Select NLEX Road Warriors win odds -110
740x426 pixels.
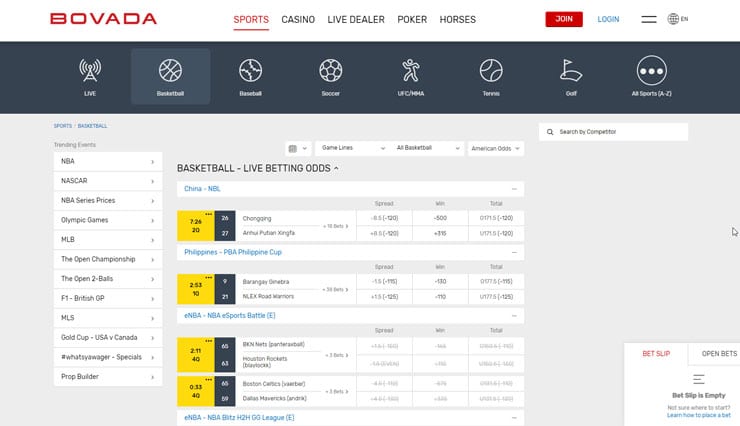440,297
